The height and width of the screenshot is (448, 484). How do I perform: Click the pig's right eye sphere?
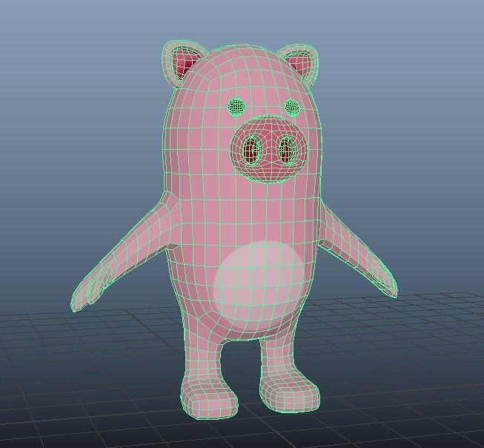point(292,108)
